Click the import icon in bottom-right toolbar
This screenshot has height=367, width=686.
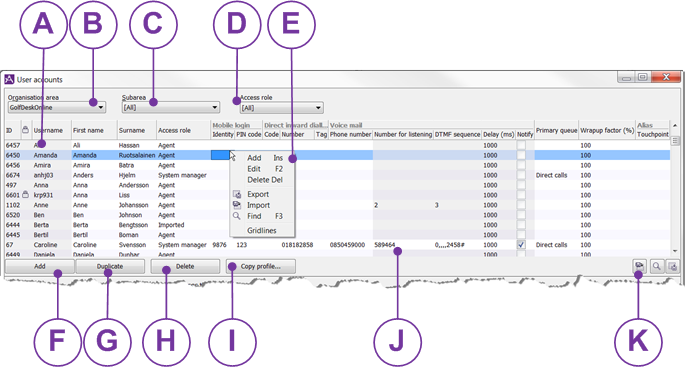click(640, 266)
